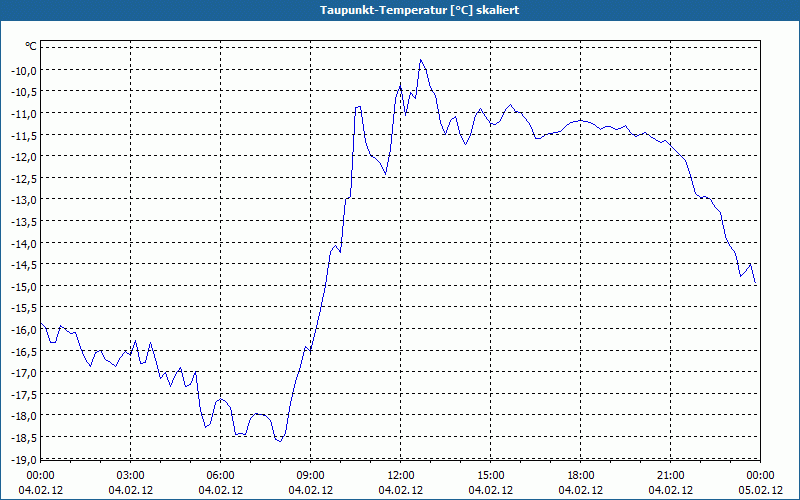Select the -16,5 y-axis label
This screenshot has height=500, width=800.
tap(23, 351)
